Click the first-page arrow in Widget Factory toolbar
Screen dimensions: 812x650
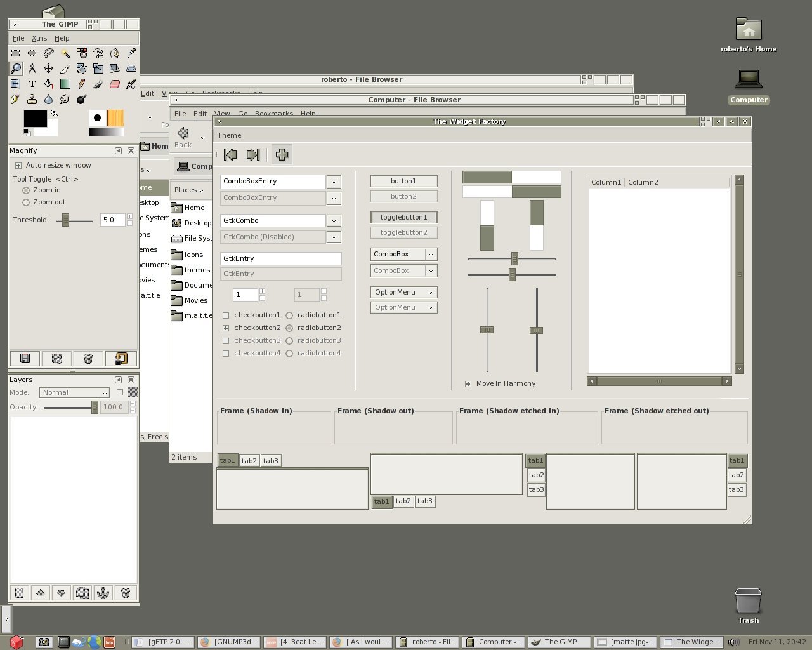pos(230,154)
